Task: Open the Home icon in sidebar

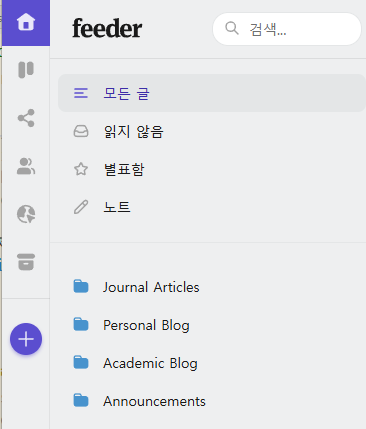Action: click(x=26, y=22)
